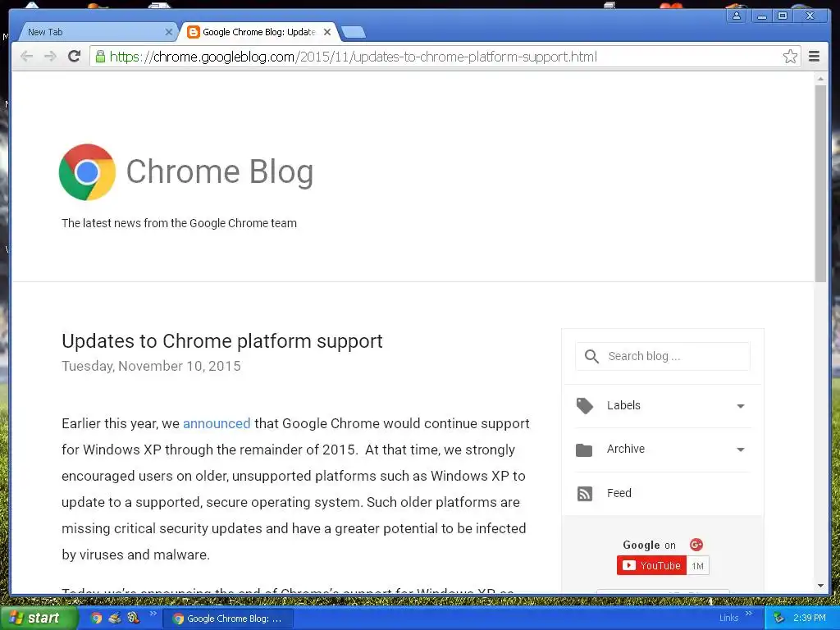
Task: Select the Google Chrome Blog tab
Action: click(258, 32)
